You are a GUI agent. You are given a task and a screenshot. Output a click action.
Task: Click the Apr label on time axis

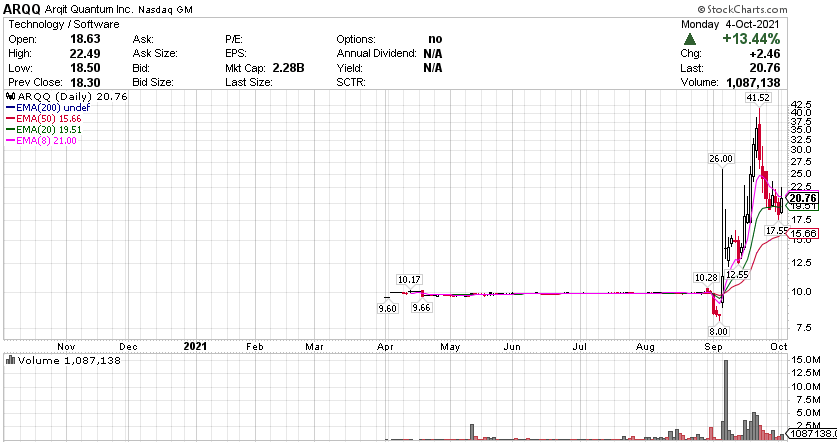coord(385,347)
